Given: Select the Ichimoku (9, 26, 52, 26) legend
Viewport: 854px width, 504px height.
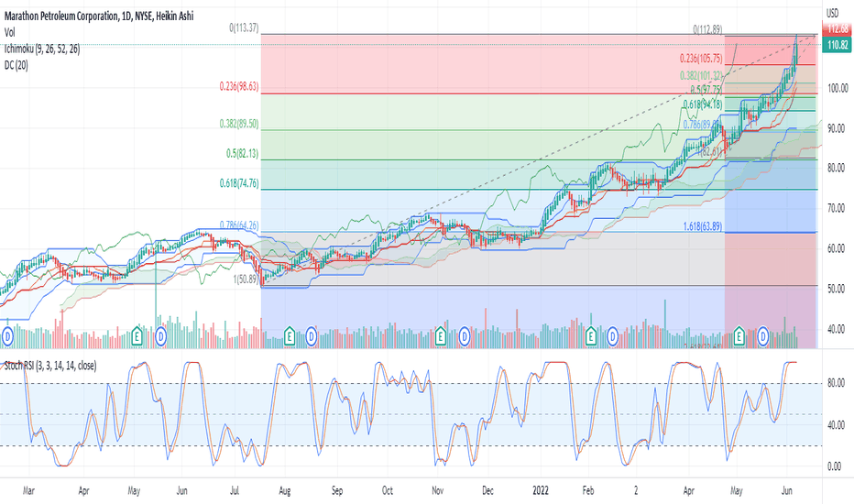Looking at the screenshot, I should [x=42, y=49].
